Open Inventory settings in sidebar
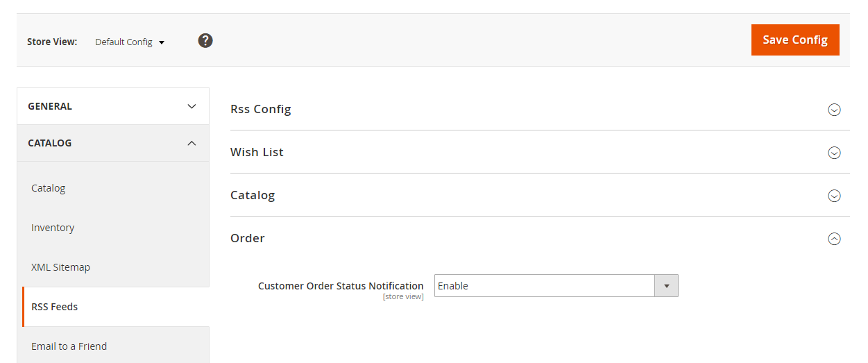868x363 pixels. (x=53, y=228)
